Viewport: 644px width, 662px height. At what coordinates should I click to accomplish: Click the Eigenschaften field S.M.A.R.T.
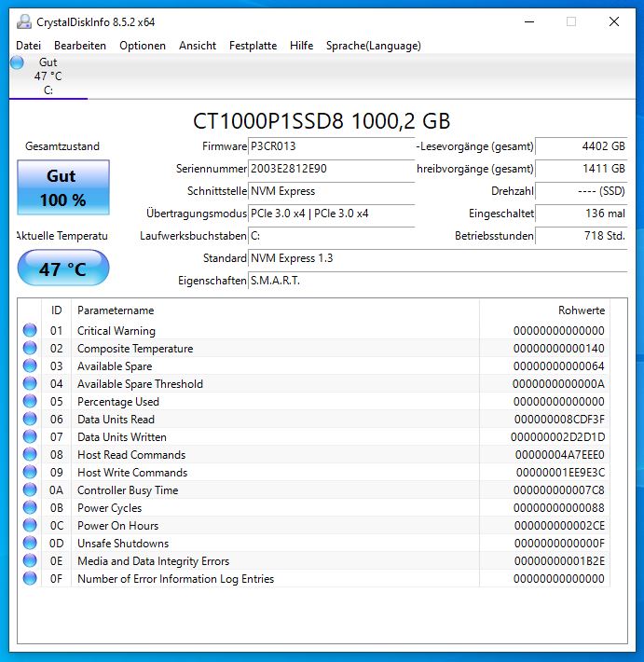pyautogui.click(x=438, y=281)
